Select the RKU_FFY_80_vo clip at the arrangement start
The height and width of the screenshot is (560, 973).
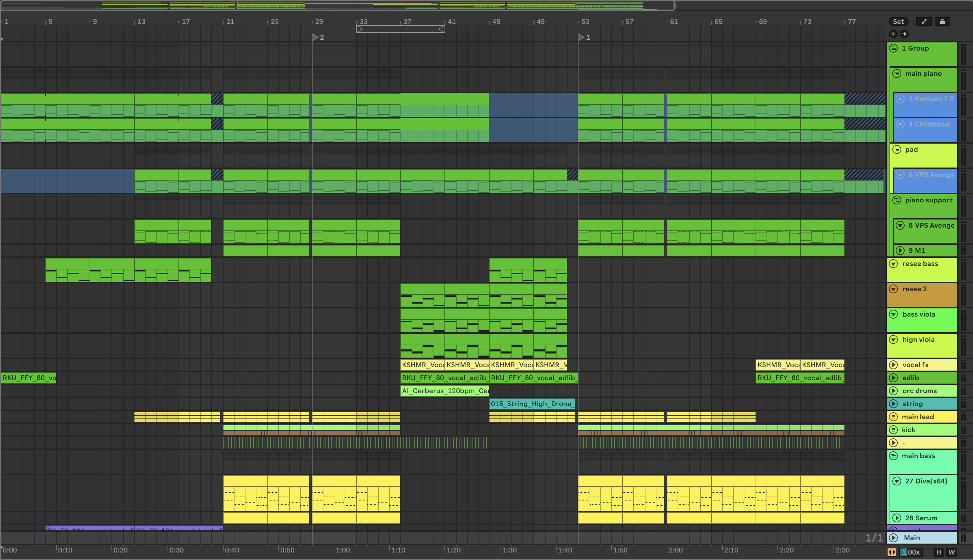click(x=28, y=378)
